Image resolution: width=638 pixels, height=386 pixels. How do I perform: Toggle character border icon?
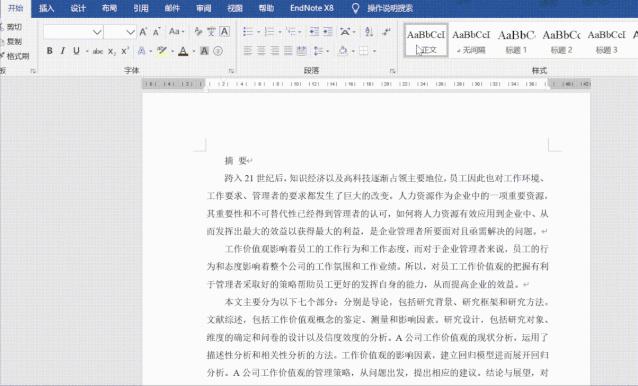click(225, 31)
